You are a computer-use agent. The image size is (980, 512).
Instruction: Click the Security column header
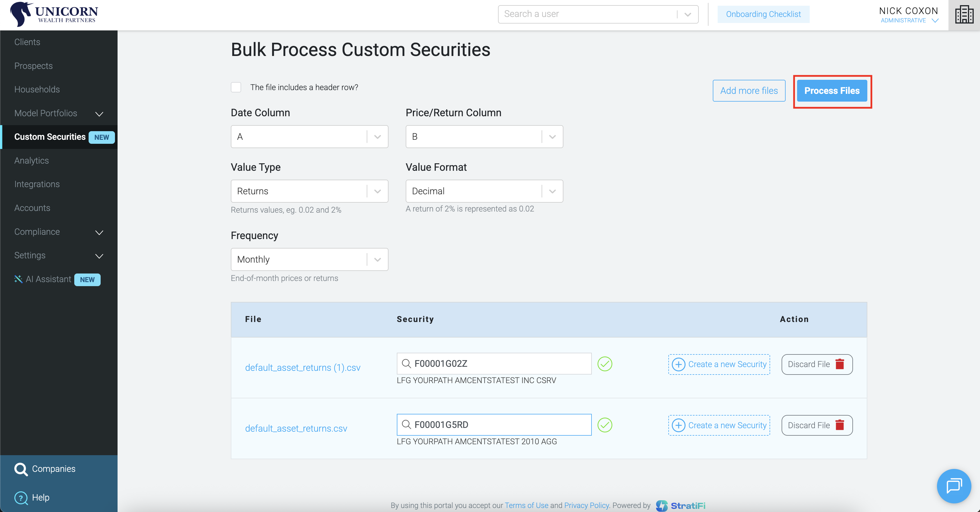tap(415, 319)
